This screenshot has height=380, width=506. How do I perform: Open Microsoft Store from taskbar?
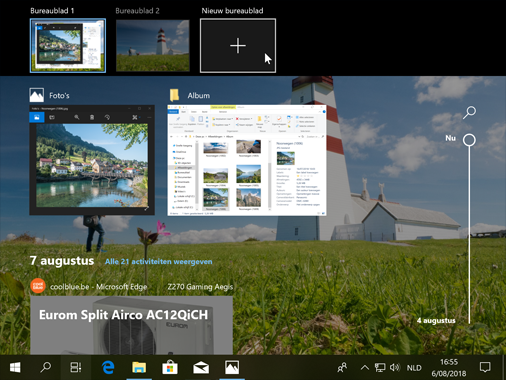point(170,367)
